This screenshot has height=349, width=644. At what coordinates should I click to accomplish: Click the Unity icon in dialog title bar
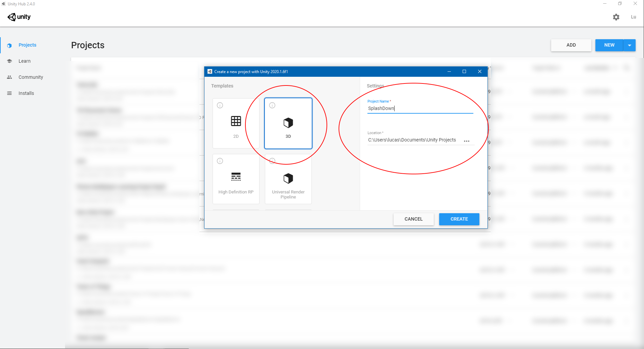[210, 71]
